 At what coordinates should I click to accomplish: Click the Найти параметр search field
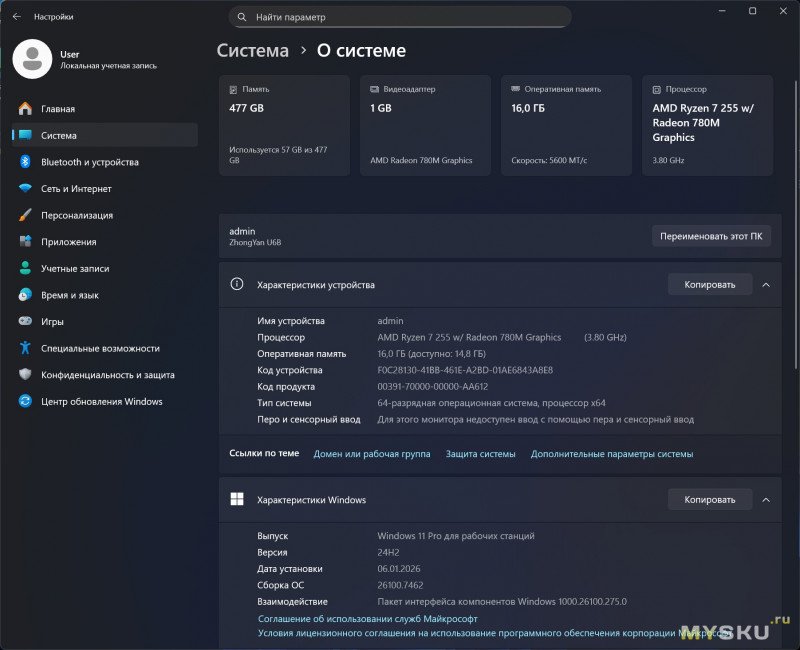pyautogui.click(x=400, y=17)
